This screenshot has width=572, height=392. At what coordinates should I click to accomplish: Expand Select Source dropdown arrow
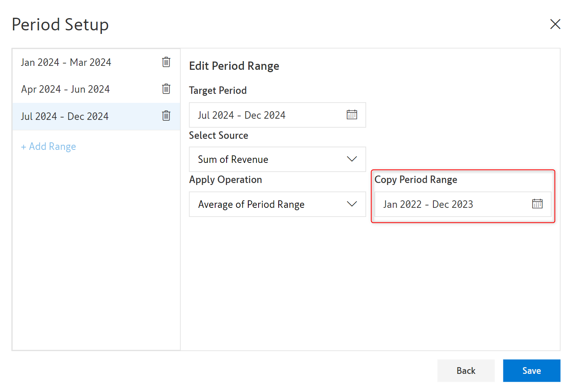(x=352, y=159)
